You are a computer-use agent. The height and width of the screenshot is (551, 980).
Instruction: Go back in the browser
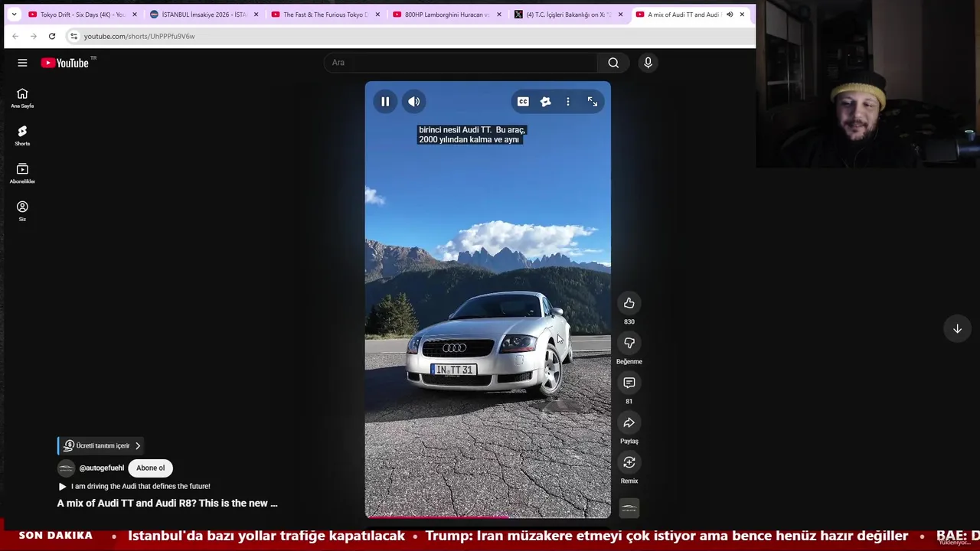(15, 36)
